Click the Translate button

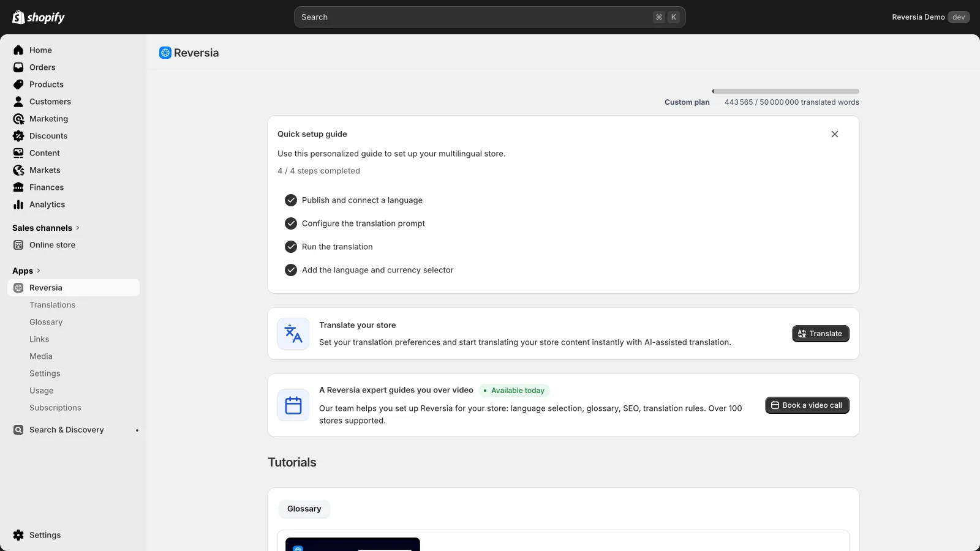coord(821,334)
